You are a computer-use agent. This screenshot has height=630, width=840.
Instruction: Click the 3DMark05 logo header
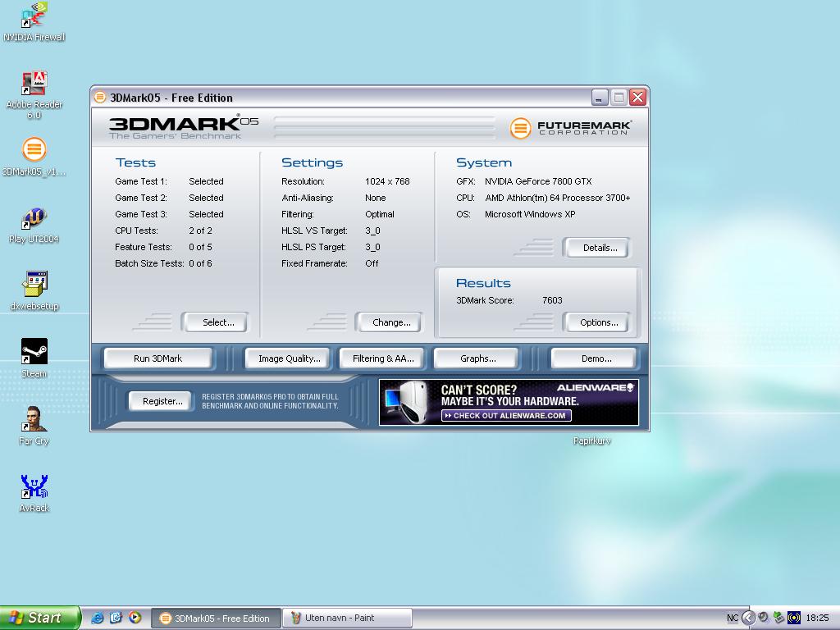184,127
